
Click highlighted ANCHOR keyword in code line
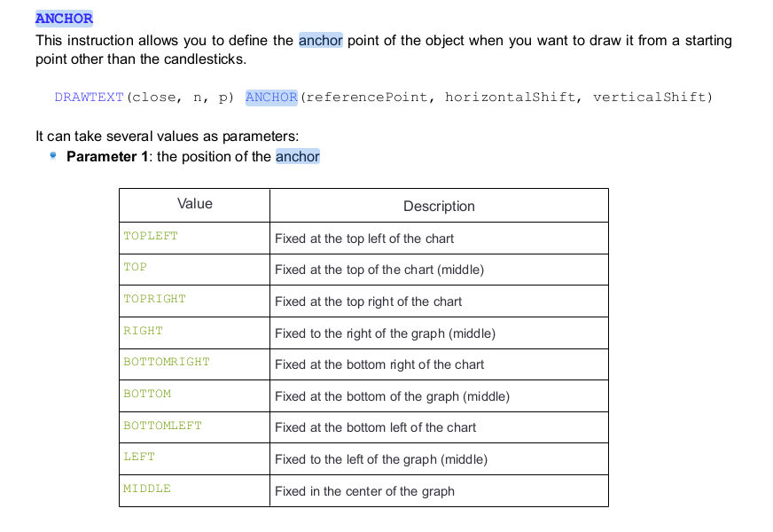pyautogui.click(x=271, y=97)
